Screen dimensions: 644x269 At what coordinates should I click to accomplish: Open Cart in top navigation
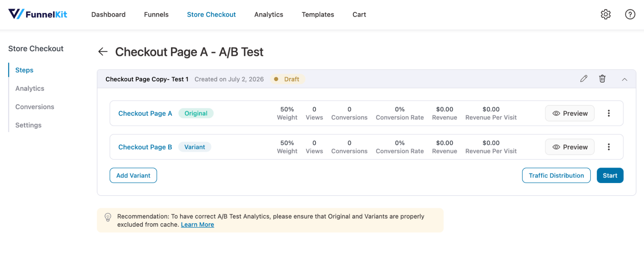coord(359,14)
